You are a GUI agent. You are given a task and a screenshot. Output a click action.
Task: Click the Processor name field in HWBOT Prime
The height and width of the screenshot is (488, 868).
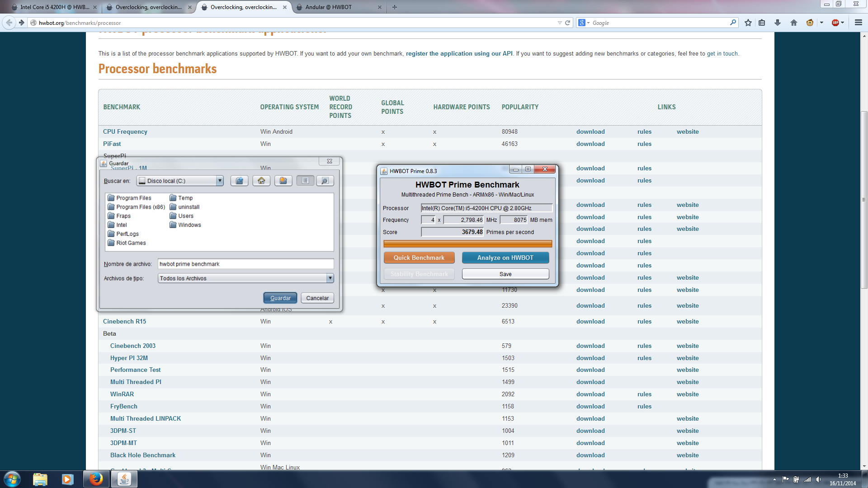click(x=486, y=208)
